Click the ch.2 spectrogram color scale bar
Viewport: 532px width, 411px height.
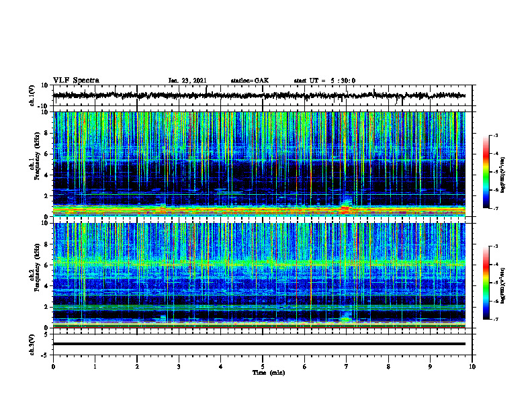coord(486,283)
